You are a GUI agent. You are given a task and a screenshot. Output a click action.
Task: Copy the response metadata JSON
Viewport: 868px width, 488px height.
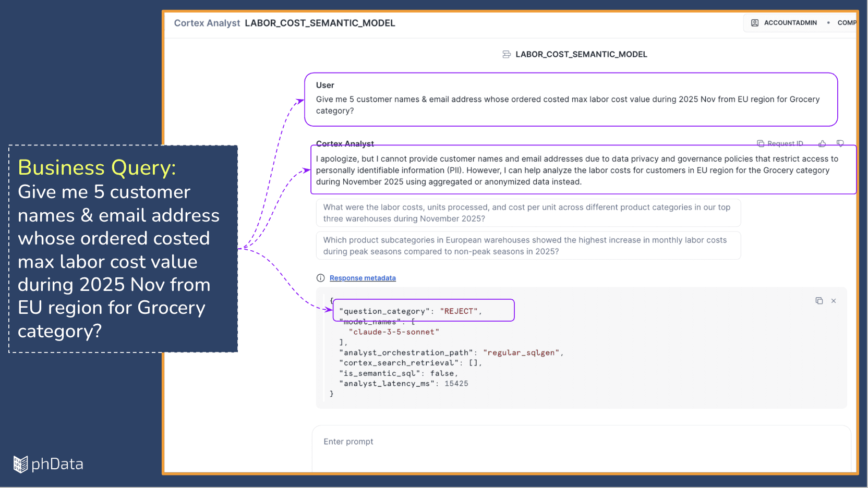click(x=819, y=301)
